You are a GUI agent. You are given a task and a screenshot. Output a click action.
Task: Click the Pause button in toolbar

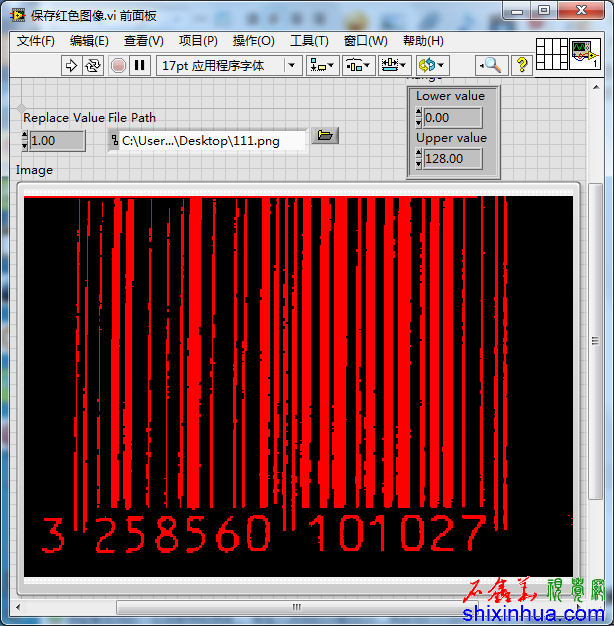[140, 65]
